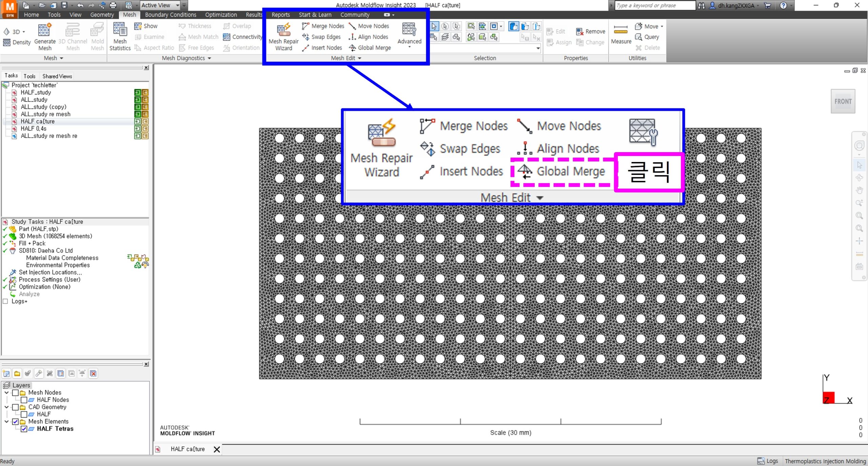
Task: Click the Query utility
Action: point(647,37)
